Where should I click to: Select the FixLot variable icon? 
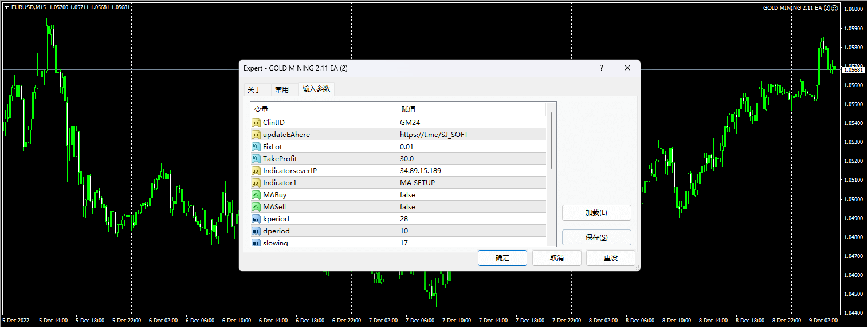tap(256, 146)
